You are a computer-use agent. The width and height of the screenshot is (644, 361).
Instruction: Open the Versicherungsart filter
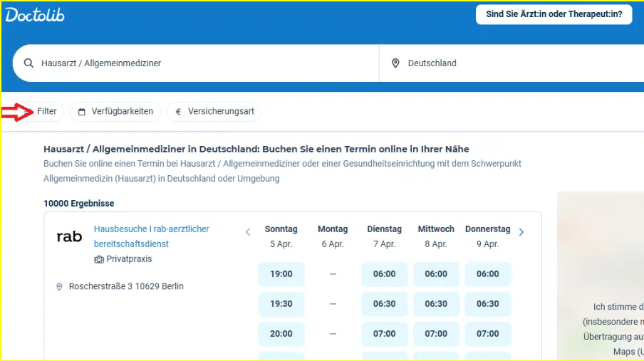point(214,112)
